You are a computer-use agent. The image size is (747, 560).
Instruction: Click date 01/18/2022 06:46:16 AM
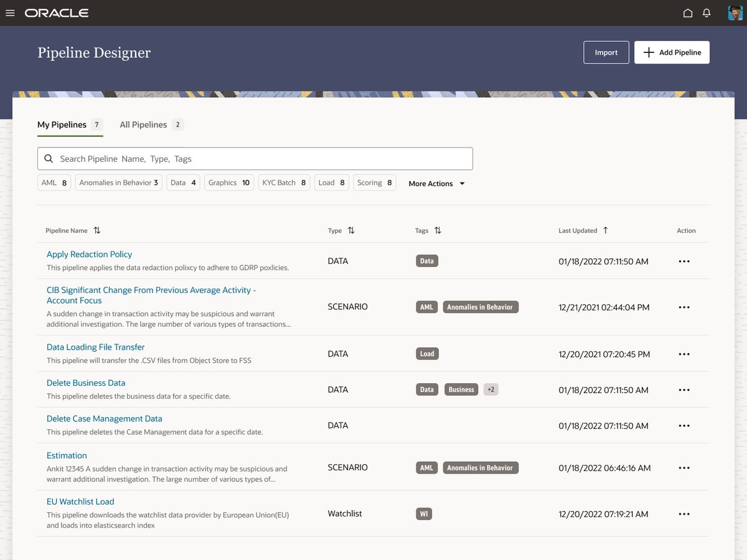pyautogui.click(x=604, y=468)
